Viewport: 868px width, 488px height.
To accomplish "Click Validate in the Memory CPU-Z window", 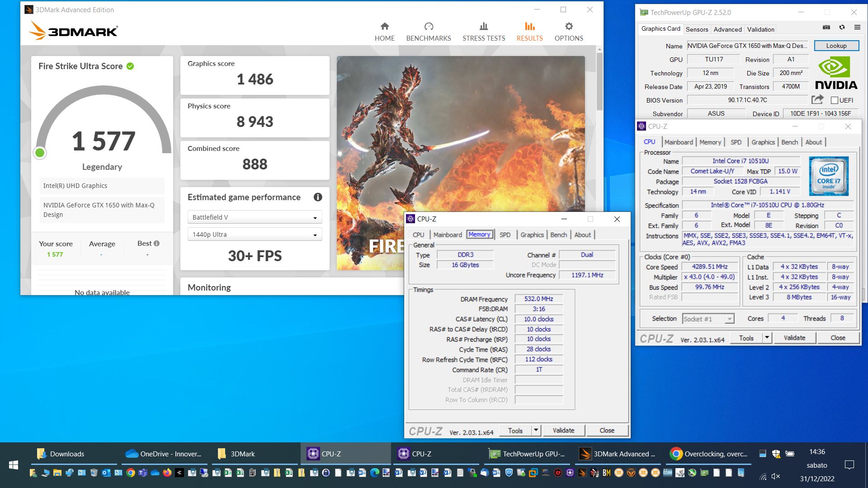I will point(563,430).
